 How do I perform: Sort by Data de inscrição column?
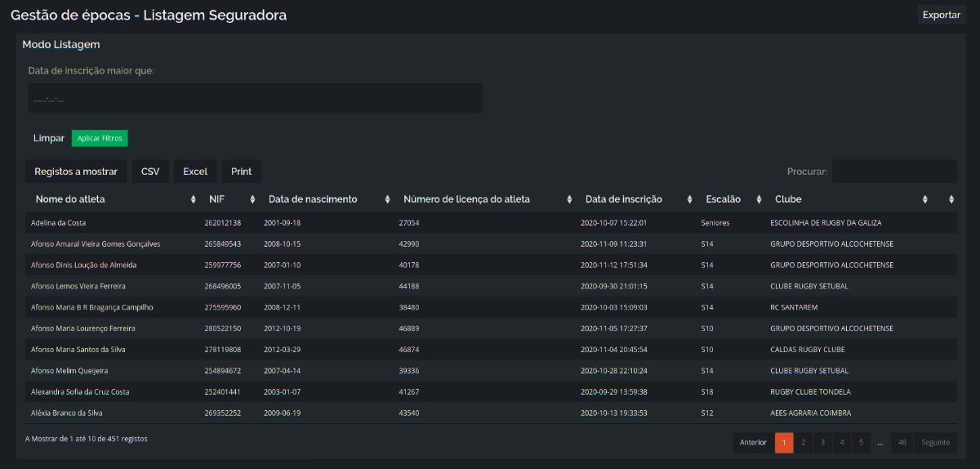[x=636, y=199]
